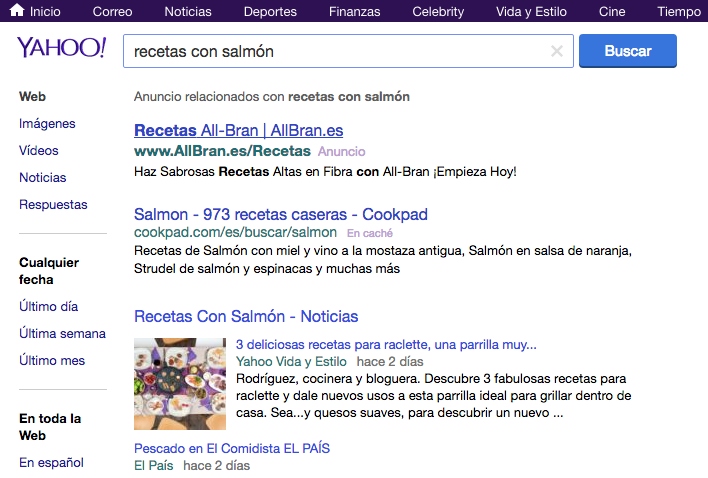The height and width of the screenshot is (478, 708).
Task: Click cookpad.com/es/buscar/salmon URL
Action: click(235, 232)
